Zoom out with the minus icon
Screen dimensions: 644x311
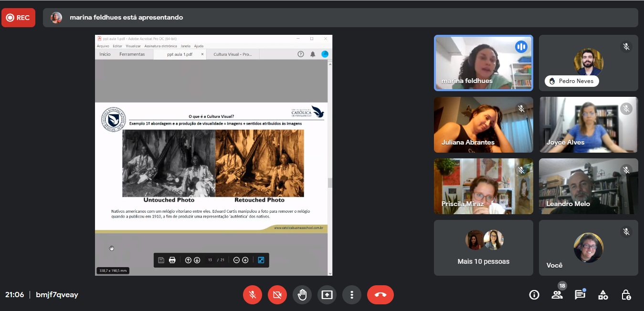[236, 260]
